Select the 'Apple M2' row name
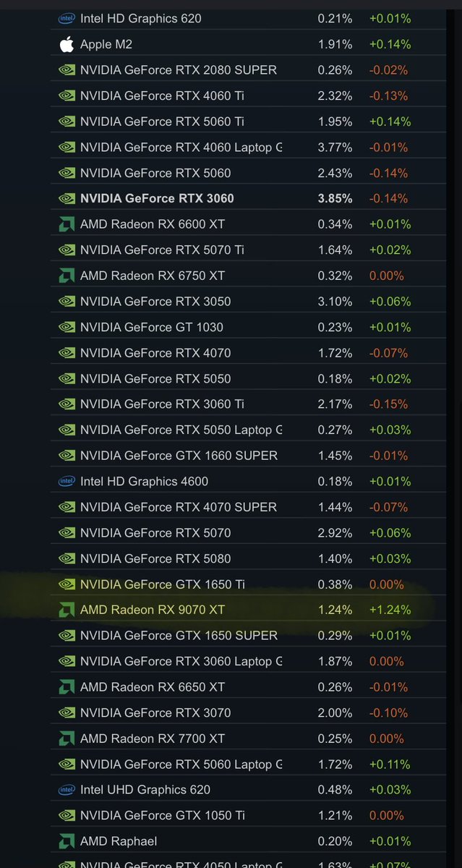The width and height of the screenshot is (462, 868). [106, 45]
